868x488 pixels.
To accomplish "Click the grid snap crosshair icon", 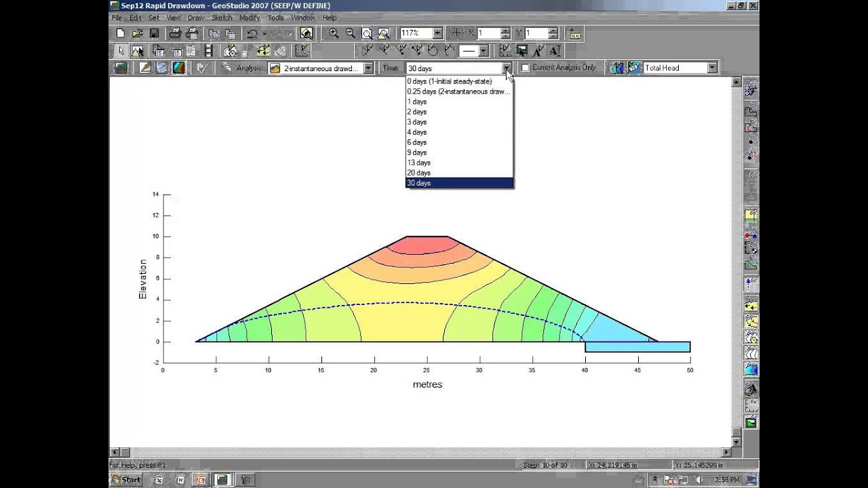I will coord(456,33).
